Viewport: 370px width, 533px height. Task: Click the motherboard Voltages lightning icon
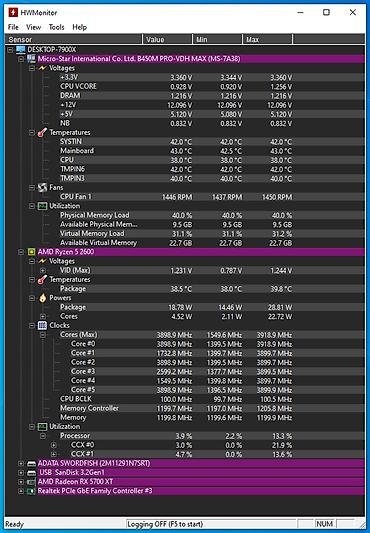click(42, 68)
